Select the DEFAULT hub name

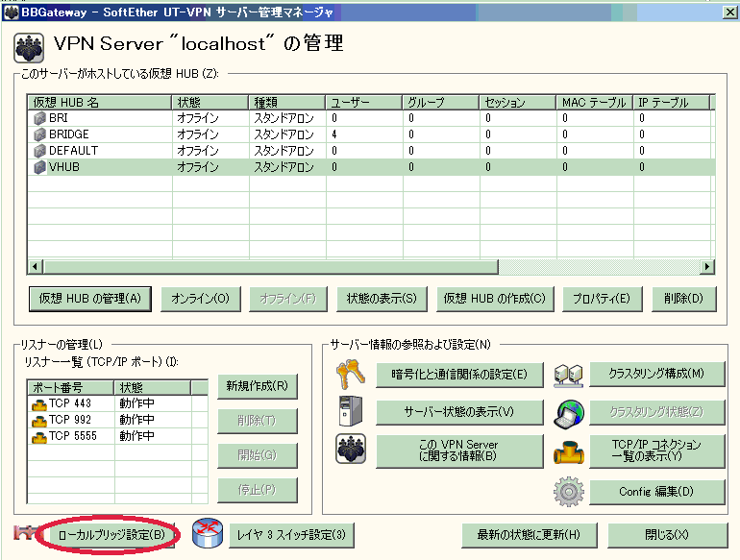point(74,151)
